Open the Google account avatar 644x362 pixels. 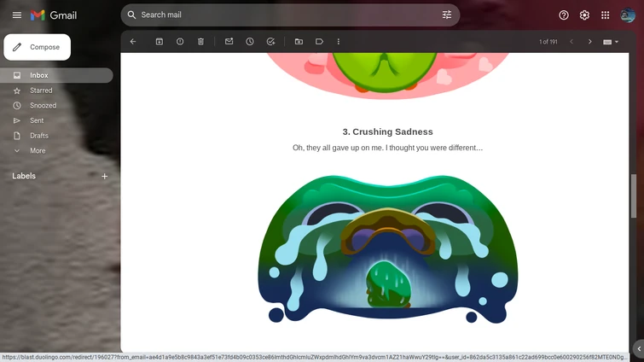tap(628, 15)
